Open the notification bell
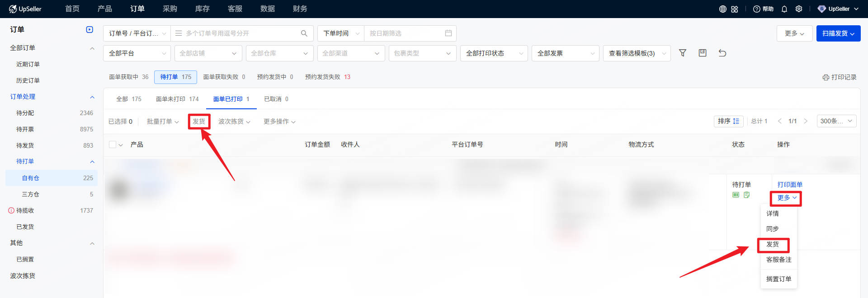Screen dimensions: 868x298 click(784, 9)
